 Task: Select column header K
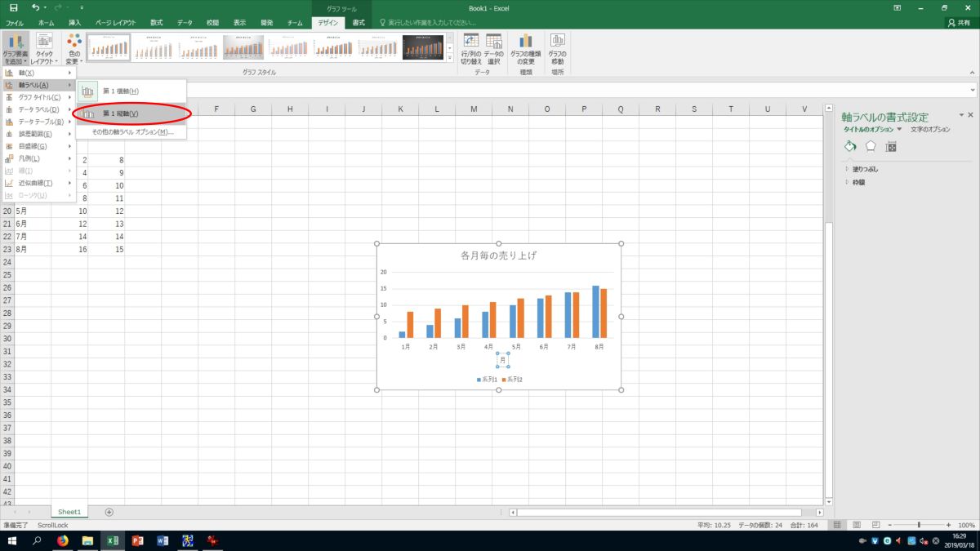[400, 109]
